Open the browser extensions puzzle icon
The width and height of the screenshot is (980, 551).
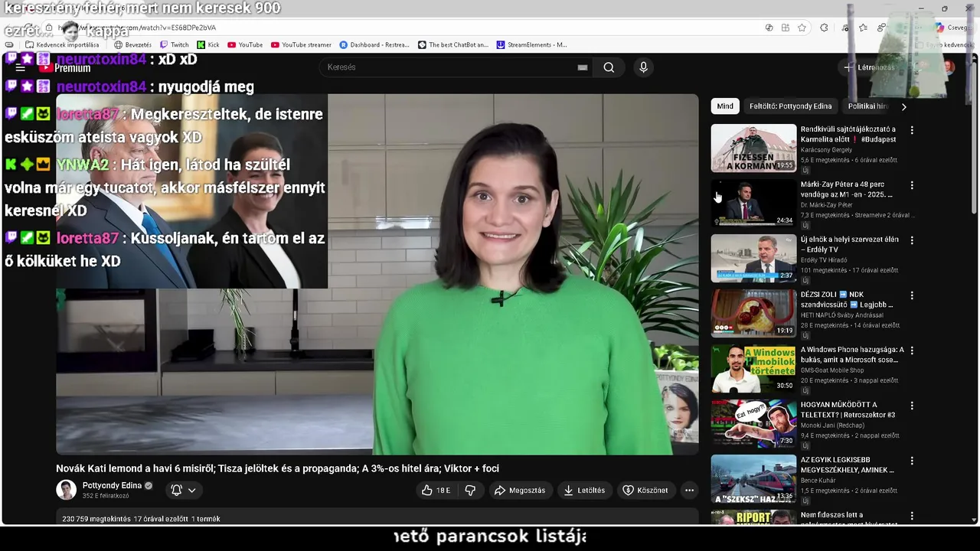coord(824,28)
